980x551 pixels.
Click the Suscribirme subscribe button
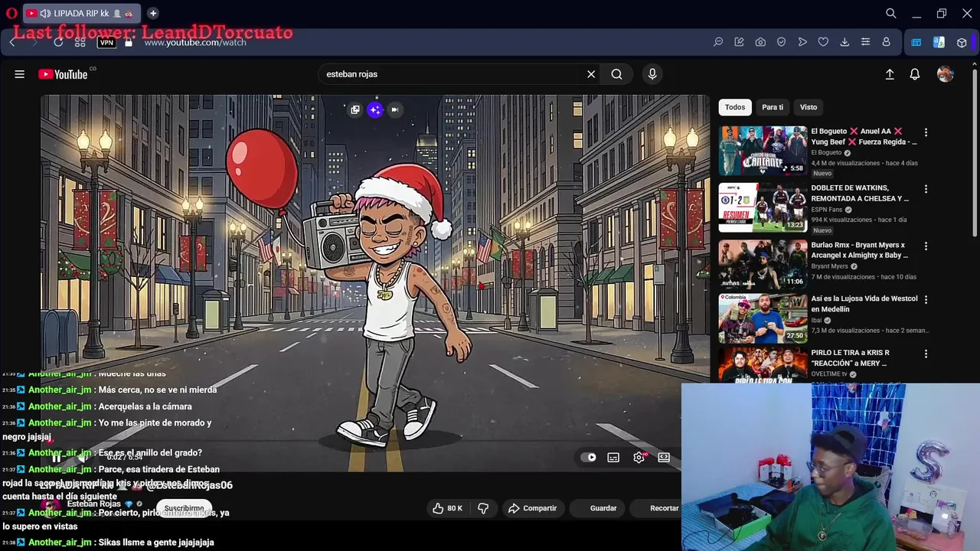(x=184, y=508)
